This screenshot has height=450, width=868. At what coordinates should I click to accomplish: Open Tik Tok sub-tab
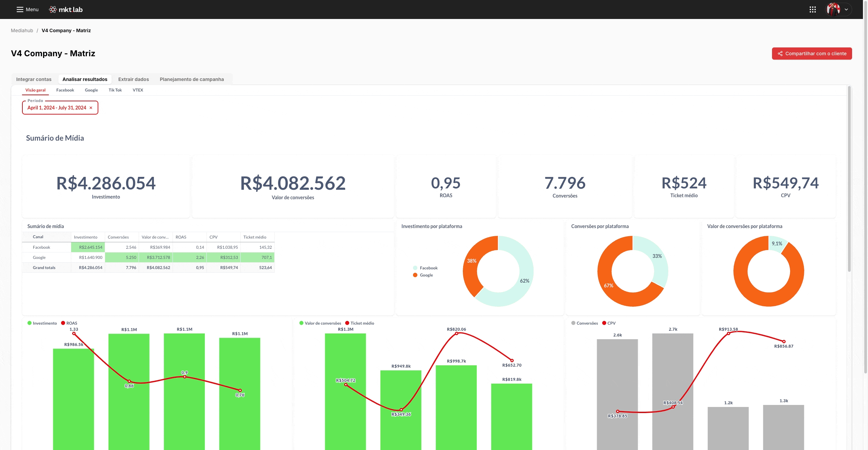115,90
